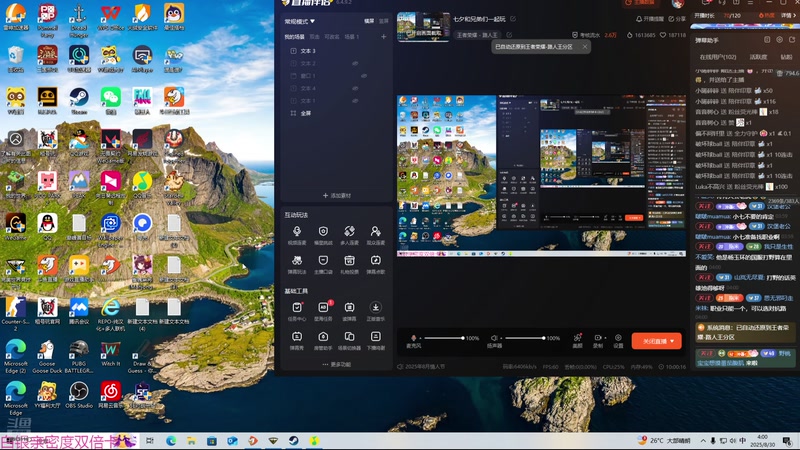800x450 pixels.
Task: Toggle visibility of 窗口 1 source
Action: coord(364,76)
